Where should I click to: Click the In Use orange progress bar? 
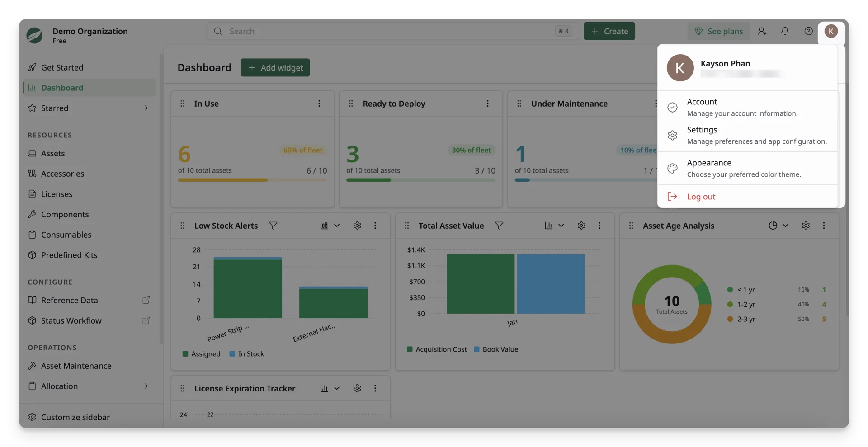[252, 180]
